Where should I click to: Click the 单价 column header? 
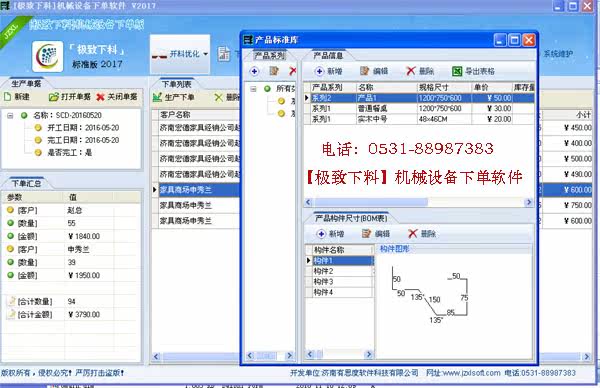coord(491,87)
